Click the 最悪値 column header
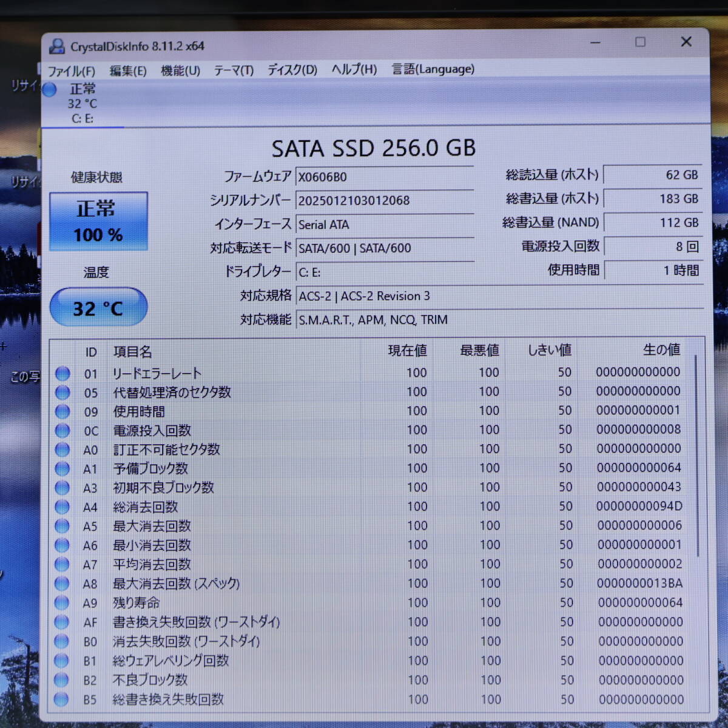 (479, 351)
